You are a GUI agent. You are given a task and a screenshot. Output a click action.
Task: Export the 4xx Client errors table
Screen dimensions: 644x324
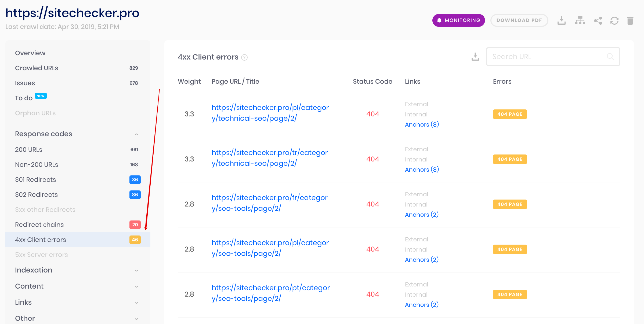[x=475, y=57]
